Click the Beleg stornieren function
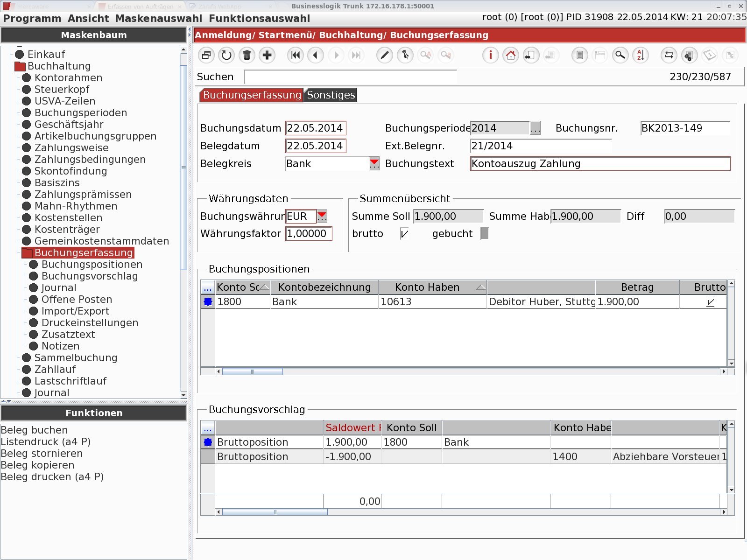The height and width of the screenshot is (560, 747). pyautogui.click(x=42, y=453)
